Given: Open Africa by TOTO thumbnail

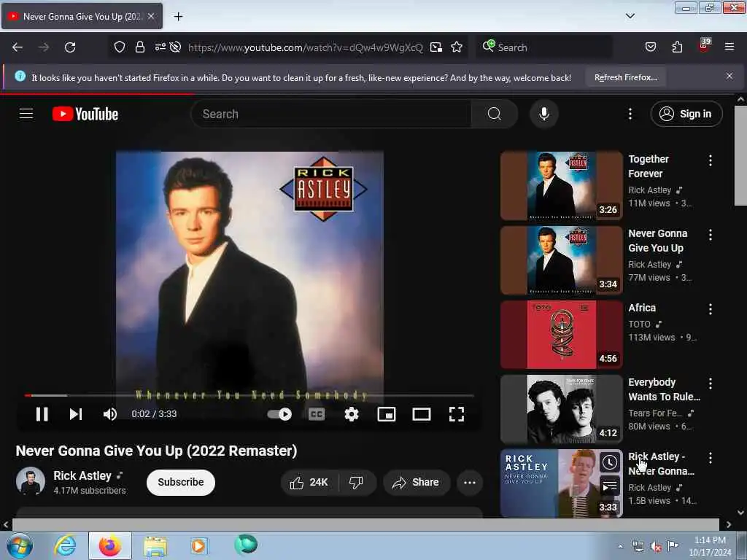Looking at the screenshot, I should point(562,334).
